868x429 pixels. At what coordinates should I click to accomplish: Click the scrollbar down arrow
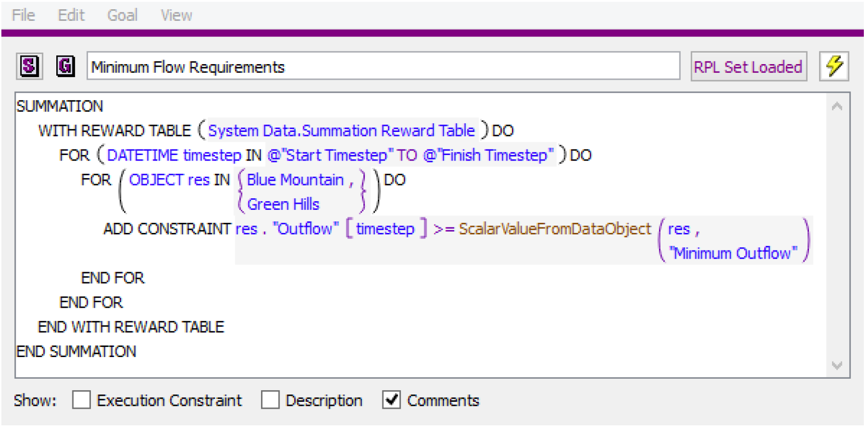[x=837, y=365]
